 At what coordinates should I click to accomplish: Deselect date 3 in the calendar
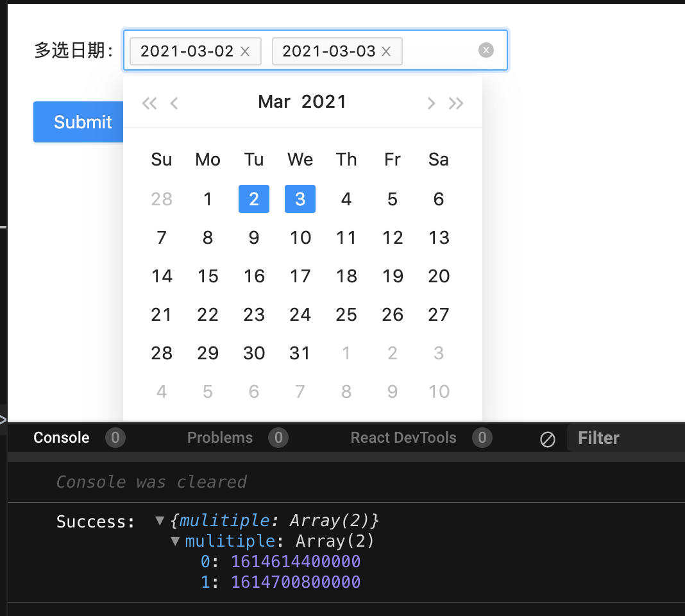point(300,199)
